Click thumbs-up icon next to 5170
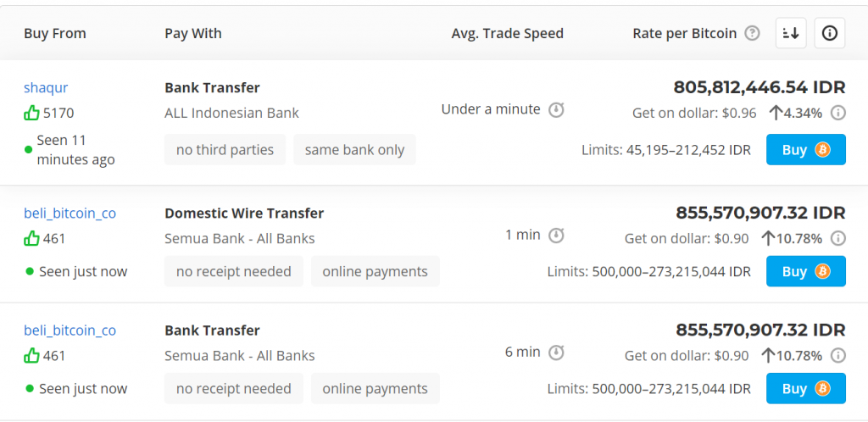Viewport: 868px width, 422px height. [x=31, y=114]
